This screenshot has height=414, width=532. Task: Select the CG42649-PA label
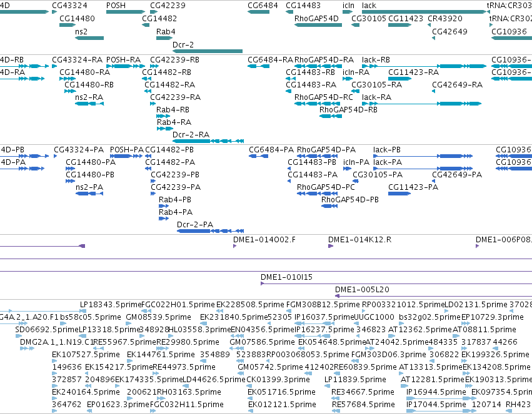tap(457, 174)
